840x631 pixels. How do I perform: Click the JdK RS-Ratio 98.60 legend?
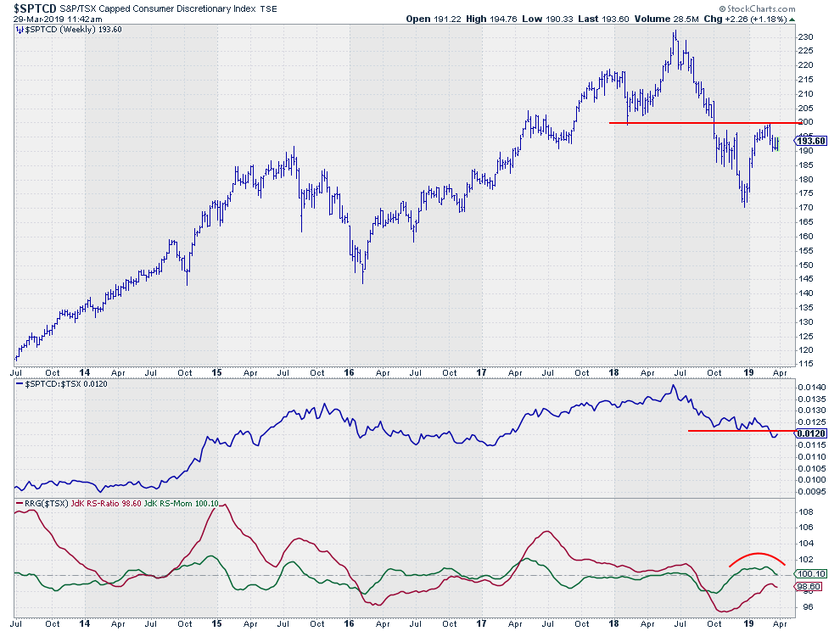pyautogui.click(x=106, y=504)
